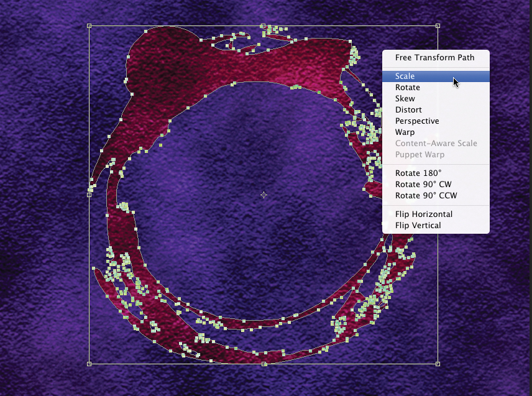Click the bottom-right transform bounding box handle
Screen dimensions: 532x396
(438, 364)
